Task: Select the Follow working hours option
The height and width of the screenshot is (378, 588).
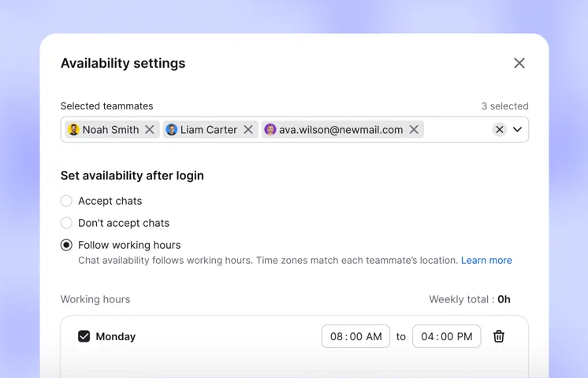Action: [66, 245]
